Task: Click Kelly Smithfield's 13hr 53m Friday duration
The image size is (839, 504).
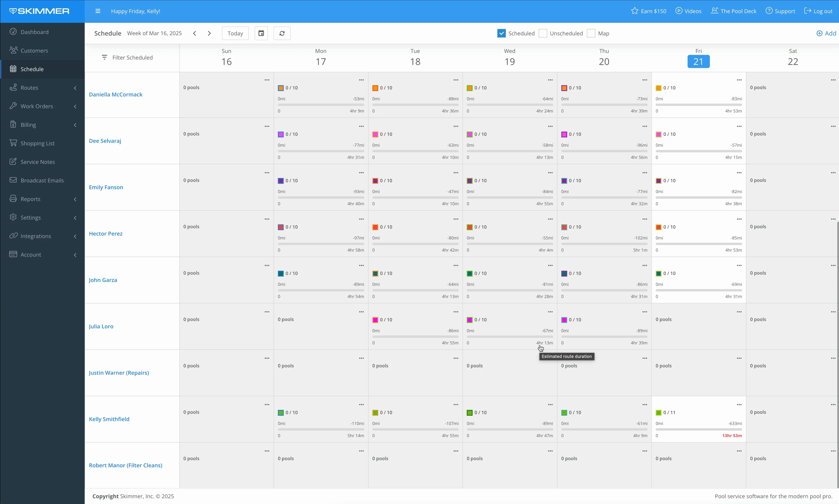Action: point(732,436)
